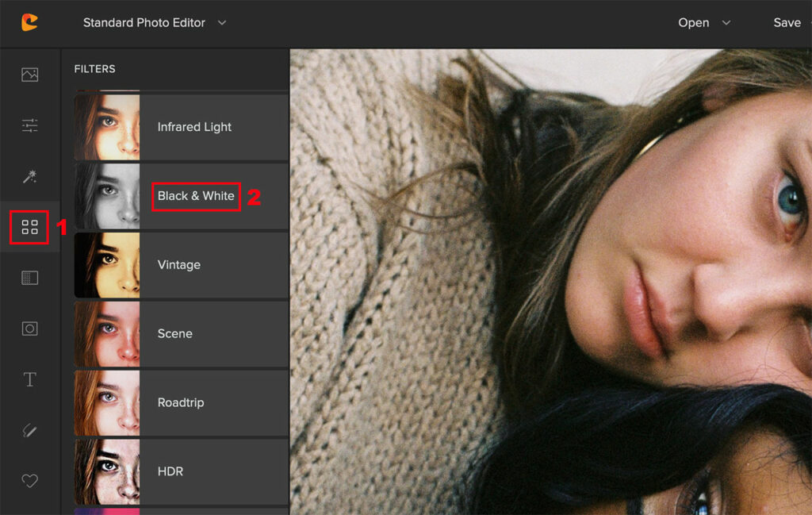Viewport: 812px width, 515px height.
Task: Click the Roadtrip filter thumbnail
Action: (x=107, y=402)
